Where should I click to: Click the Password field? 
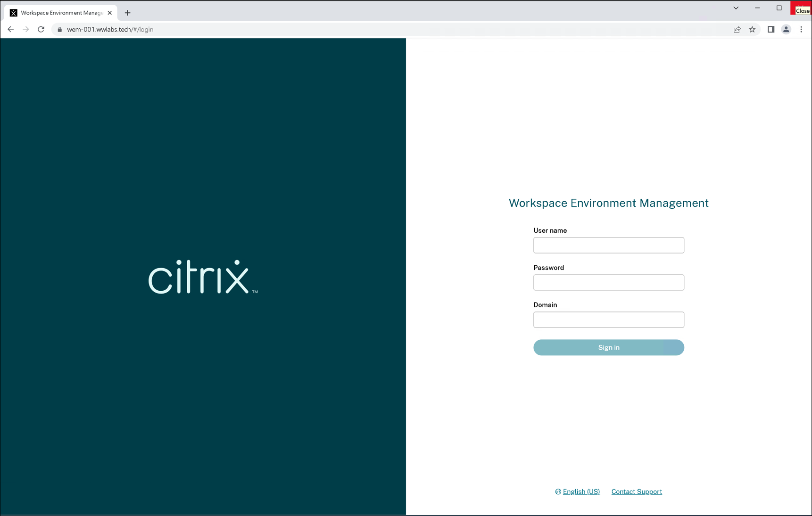click(x=609, y=283)
